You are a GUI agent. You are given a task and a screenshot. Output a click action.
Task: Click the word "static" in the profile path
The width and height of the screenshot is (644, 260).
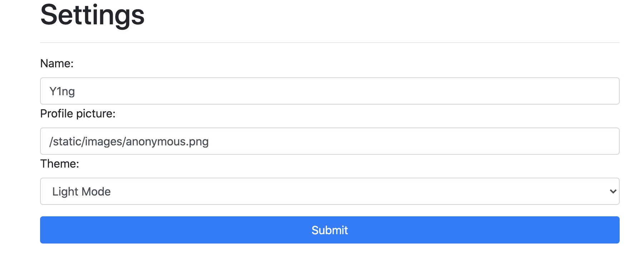tap(67, 141)
